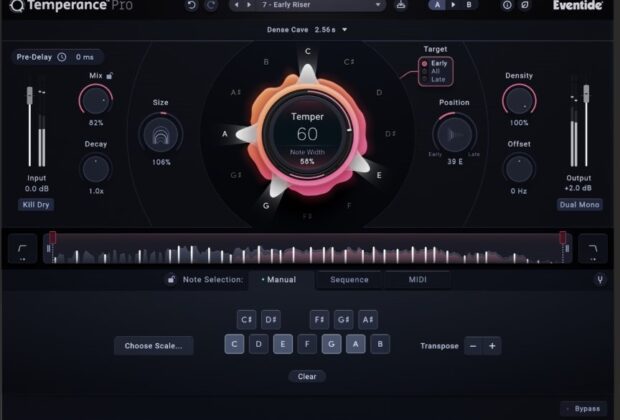Click the Decay knob

96,169
